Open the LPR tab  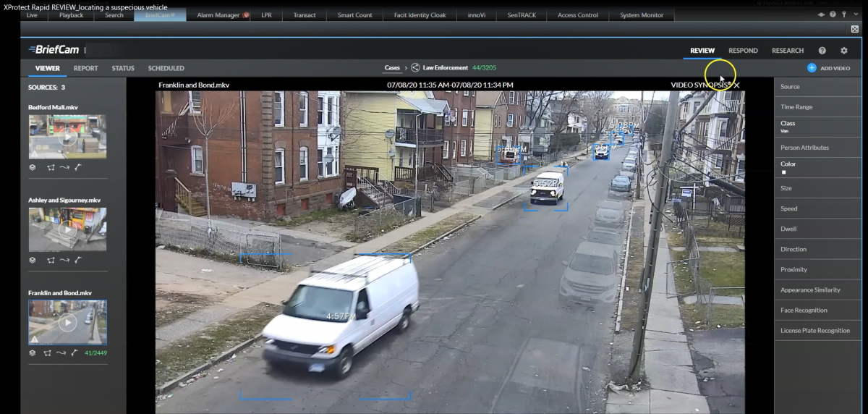click(x=267, y=15)
